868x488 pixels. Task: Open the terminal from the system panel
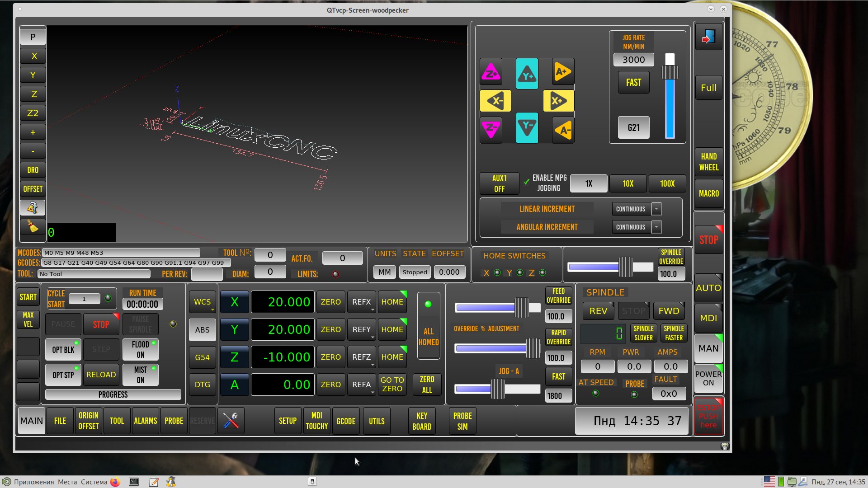(x=134, y=482)
